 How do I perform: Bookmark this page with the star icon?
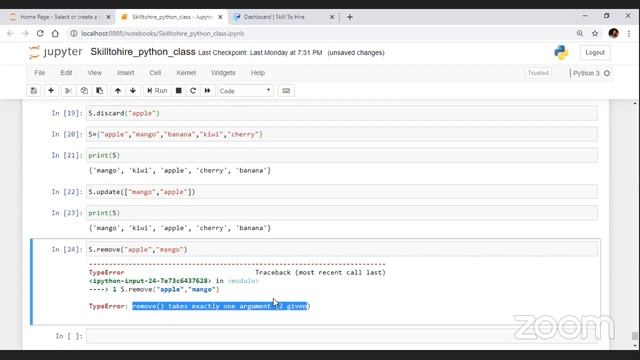click(595, 33)
